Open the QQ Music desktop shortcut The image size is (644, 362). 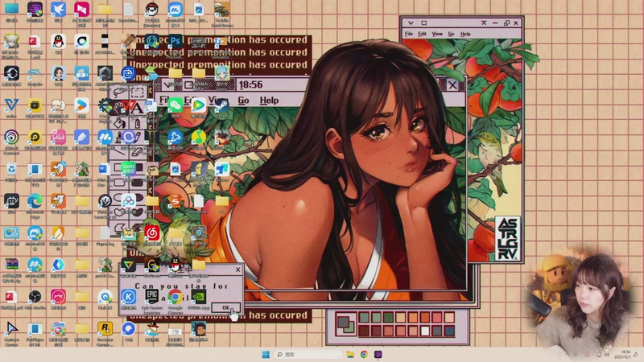199,138
